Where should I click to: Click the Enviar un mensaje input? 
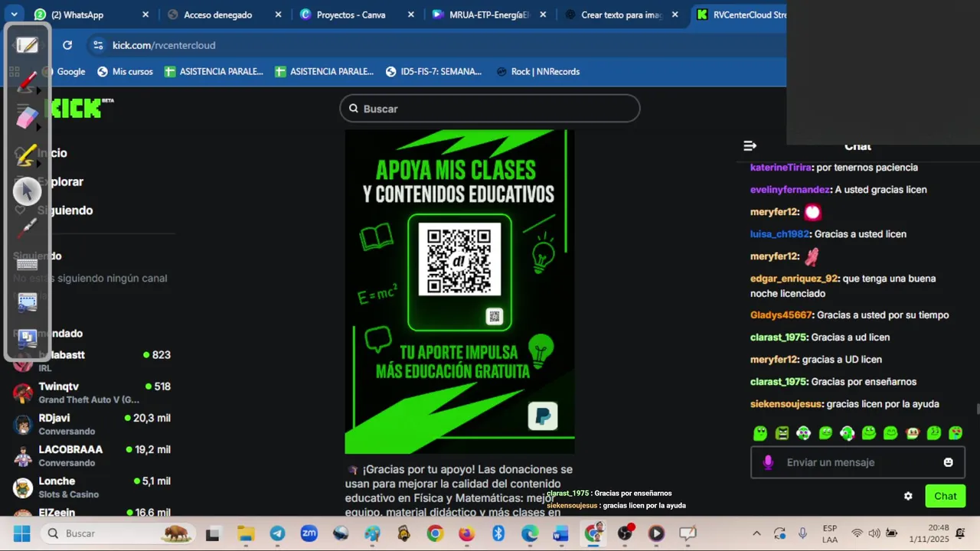pos(857,462)
